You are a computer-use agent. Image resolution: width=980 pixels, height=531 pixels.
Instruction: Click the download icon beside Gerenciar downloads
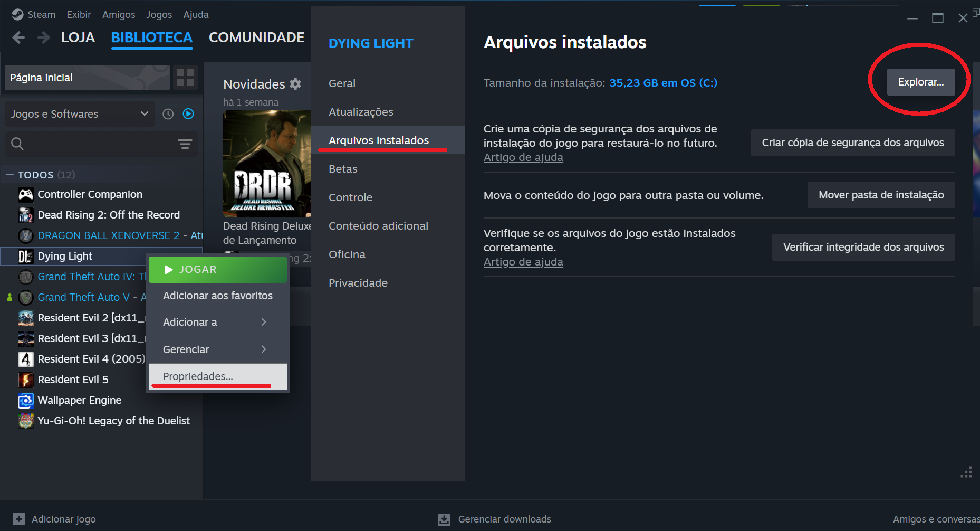pyautogui.click(x=444, y=519)
